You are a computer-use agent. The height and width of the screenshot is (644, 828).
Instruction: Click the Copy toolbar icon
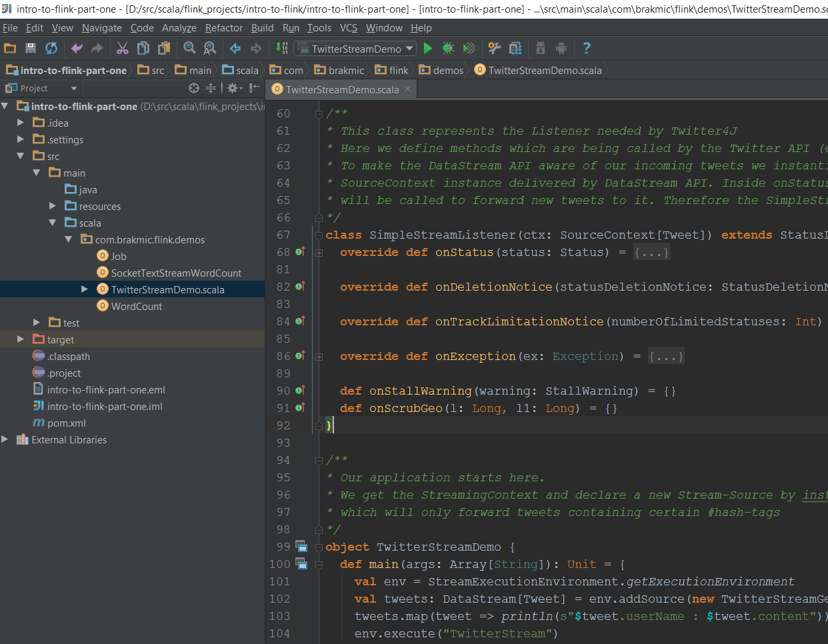[x=143, y=48]
